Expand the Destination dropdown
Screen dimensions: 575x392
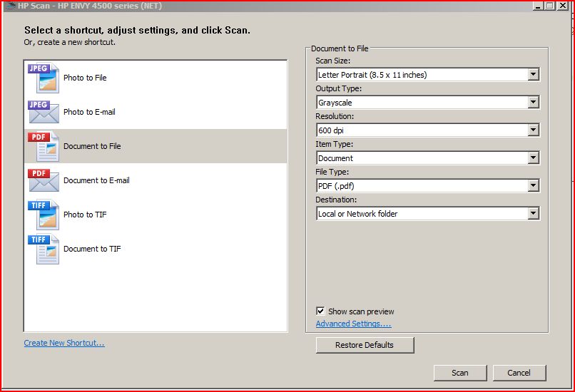pos(533,214)
